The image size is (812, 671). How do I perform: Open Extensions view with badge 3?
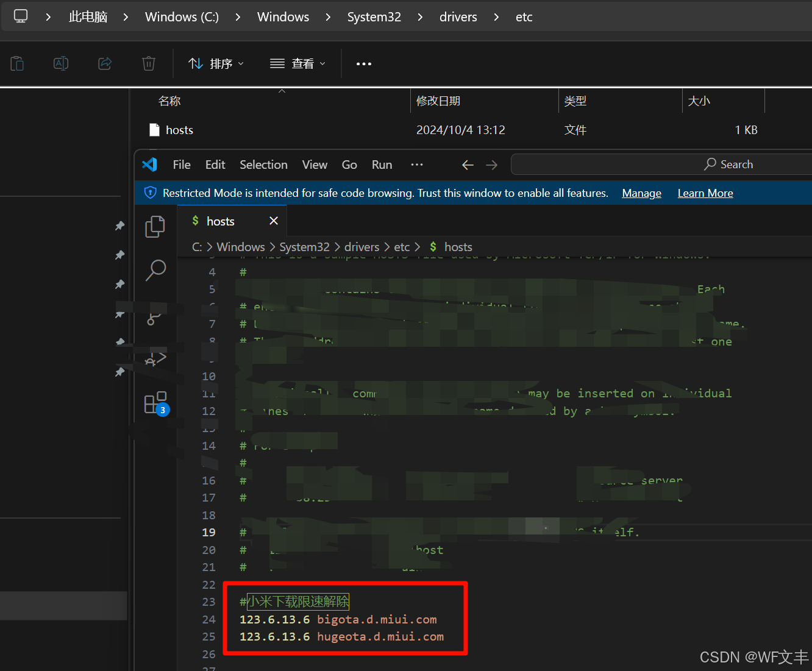click(155, 403)
